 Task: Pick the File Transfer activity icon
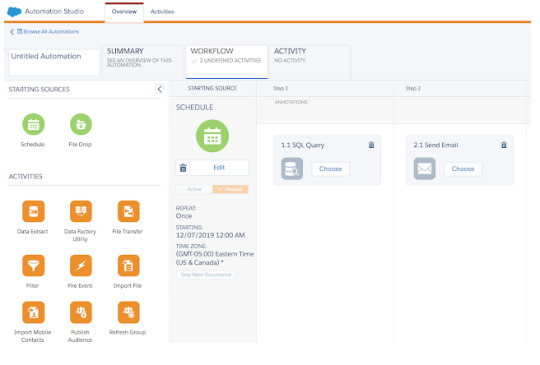point(128,211)
